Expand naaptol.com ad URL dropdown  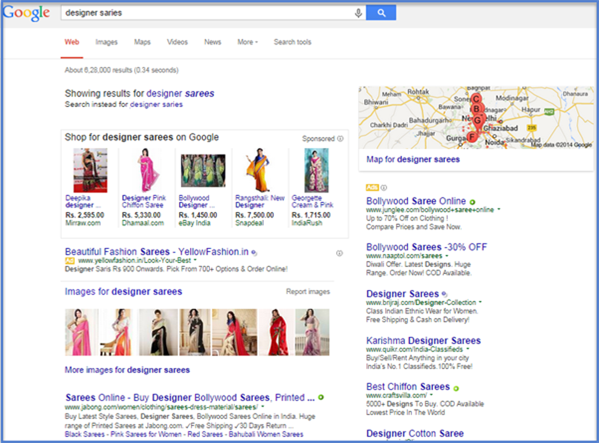pos(447,256)
